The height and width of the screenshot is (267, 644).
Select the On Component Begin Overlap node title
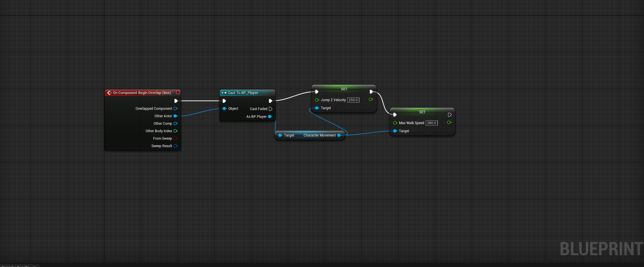142,93
